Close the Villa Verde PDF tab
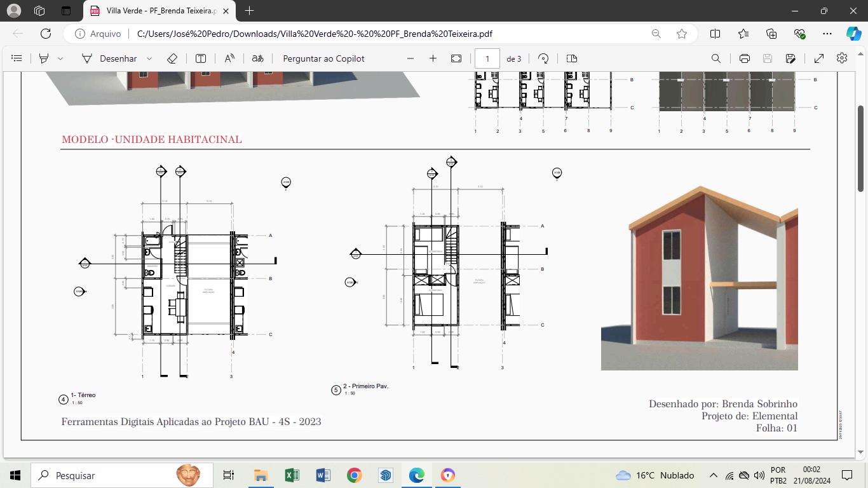Image resolution: width=868 pixels, height=488 pixels. pyautogui.click(x=226, y=11)
